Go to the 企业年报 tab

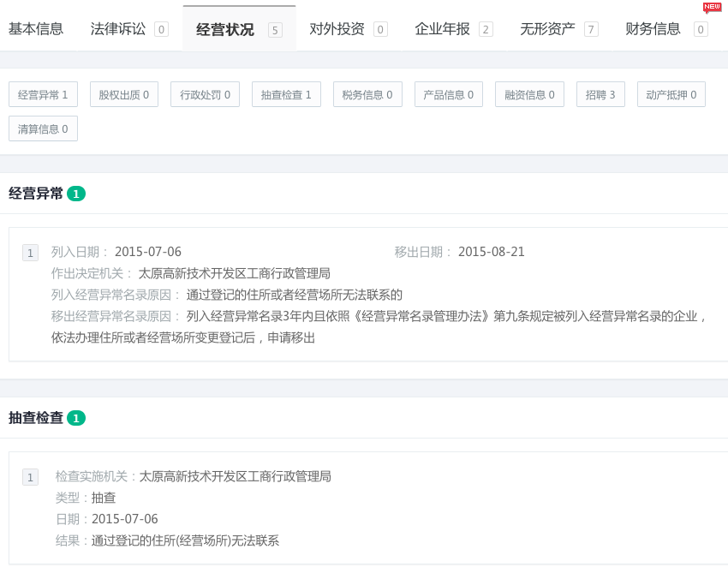[453, 29]
